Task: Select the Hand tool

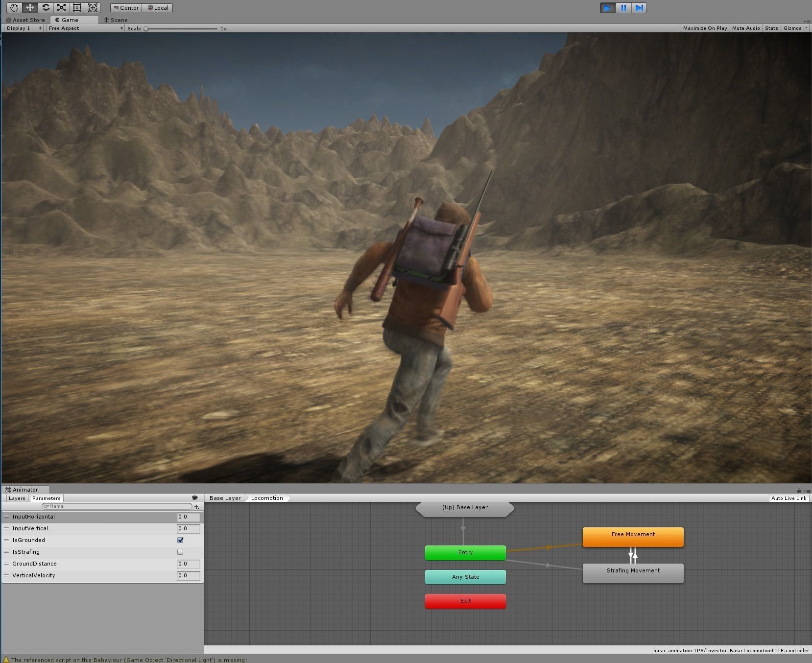Action: pos(14,8)
